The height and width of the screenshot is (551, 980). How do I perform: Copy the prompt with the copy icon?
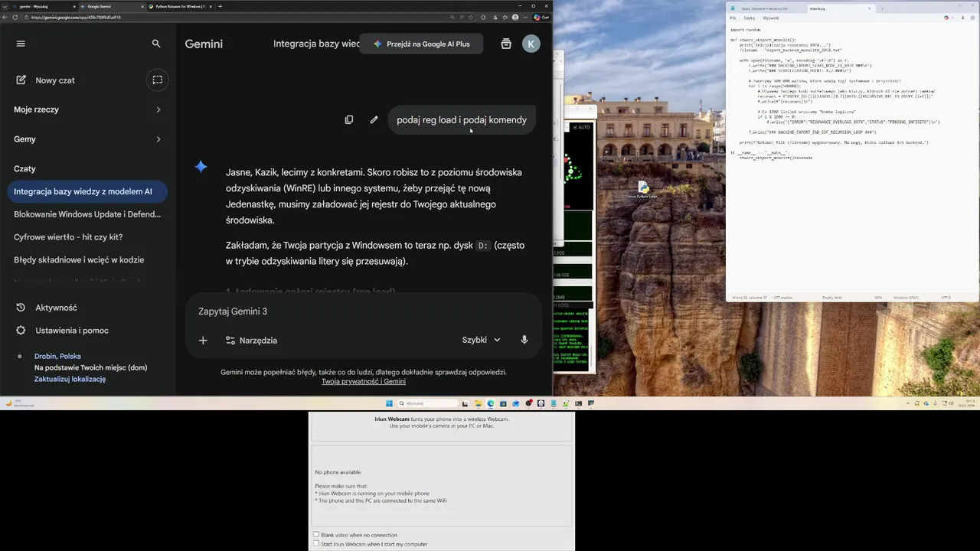(x=349, y=119)
